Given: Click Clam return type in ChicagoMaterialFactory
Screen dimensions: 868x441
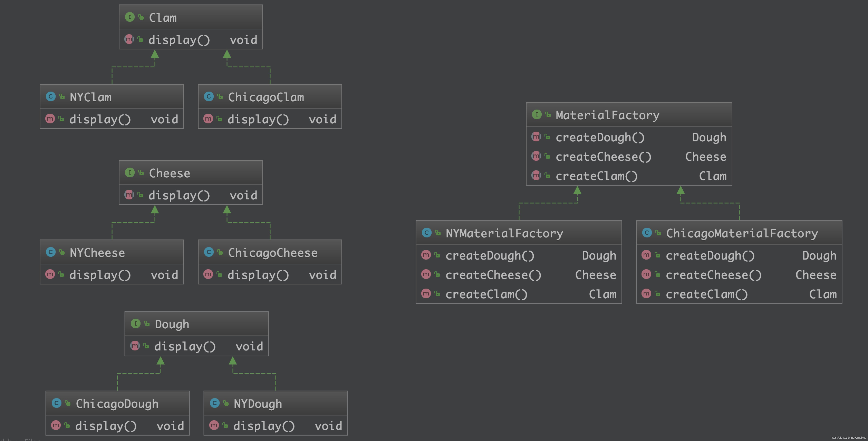Looking at the screenshot, I should [823, 295].
